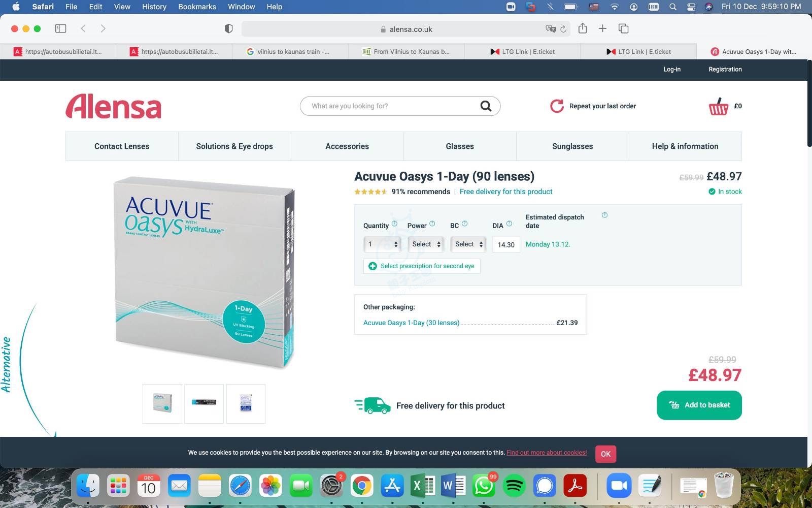Click Registration link
The height and width of the screenshot is (508, 812).
click(725, 69)
